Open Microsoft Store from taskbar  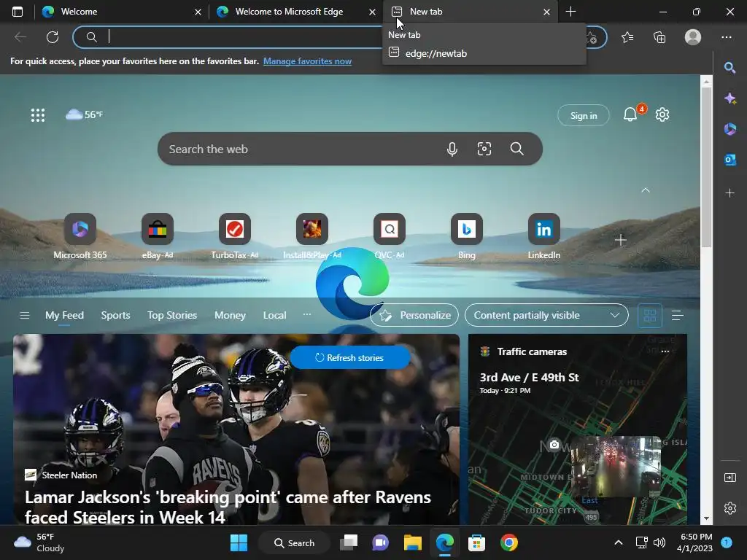(476, 542)
